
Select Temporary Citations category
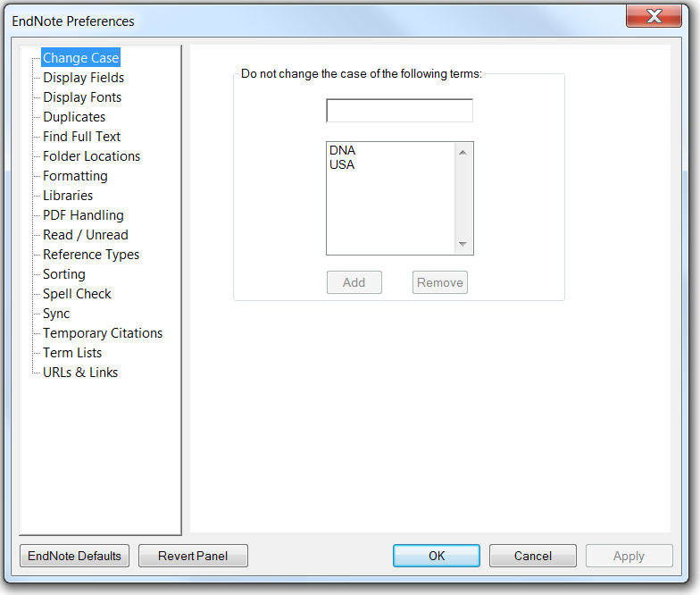103,333
